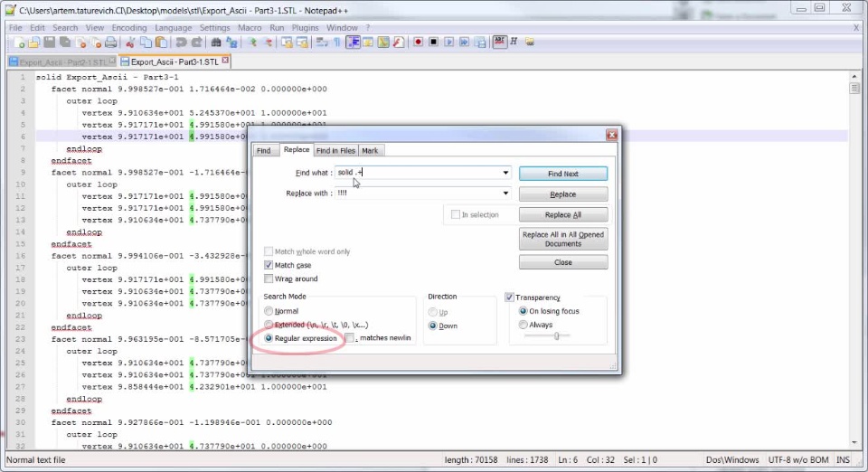Click the Cut scissors toolbar icon

pos(130,42)
